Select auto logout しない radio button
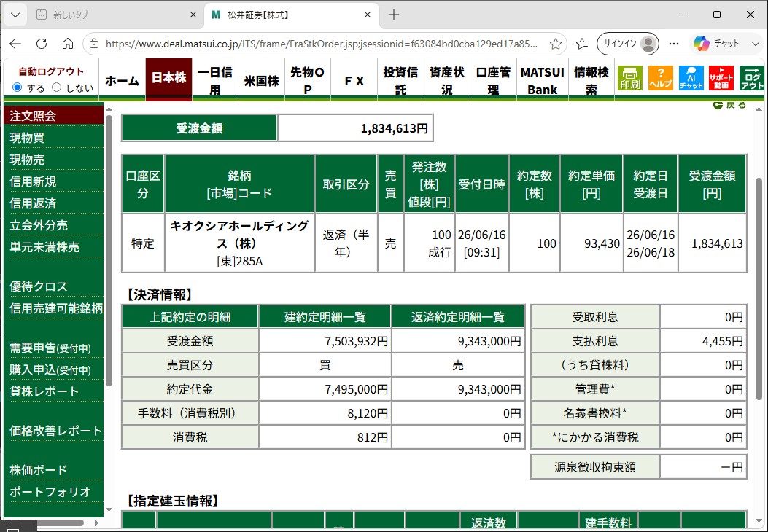The height and width of the screenshot is (532, 768). pyautogui.click(x=56, y=87)
